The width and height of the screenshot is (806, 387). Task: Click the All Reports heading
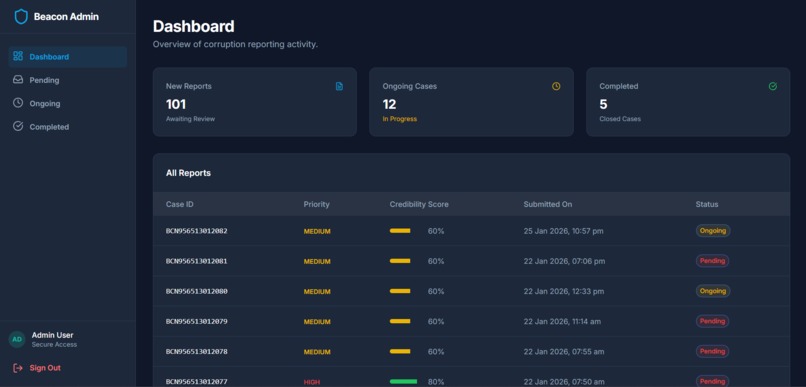(188, 173)
